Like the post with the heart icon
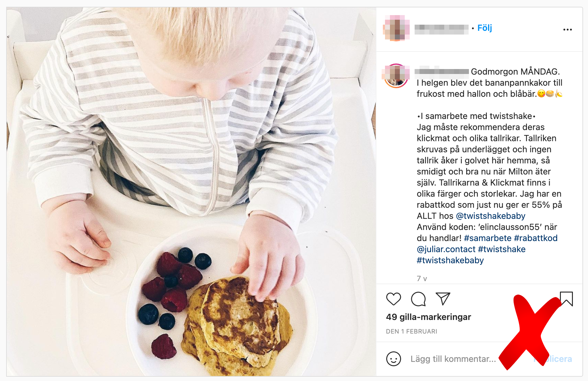Viewport: 588px width, 381px height. [393, 299]
